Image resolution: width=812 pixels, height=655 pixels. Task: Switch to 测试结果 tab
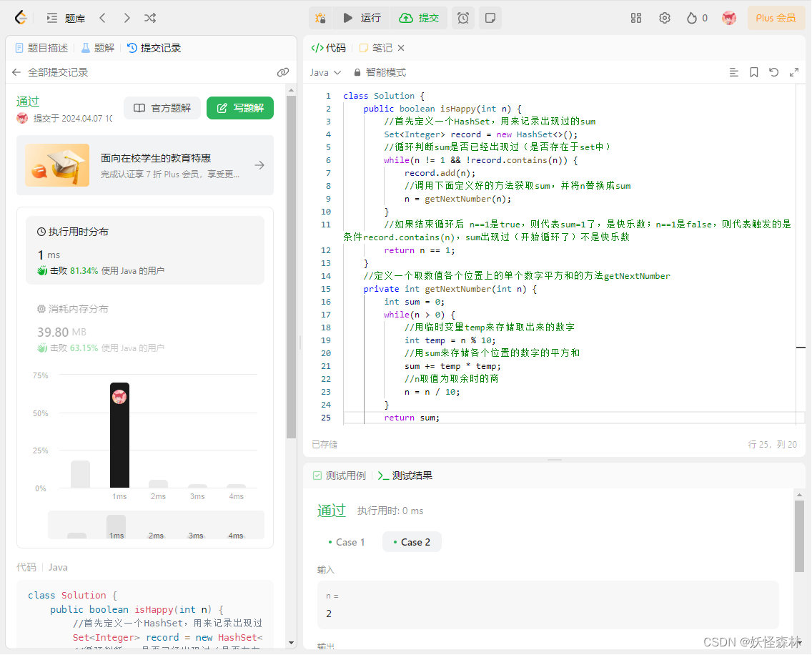(405, 476)
